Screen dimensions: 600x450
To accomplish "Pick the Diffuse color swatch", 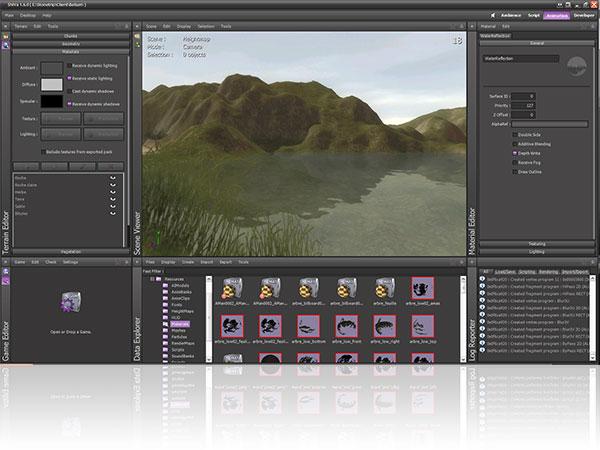I will pyautogui.click(x=52, y=85).
